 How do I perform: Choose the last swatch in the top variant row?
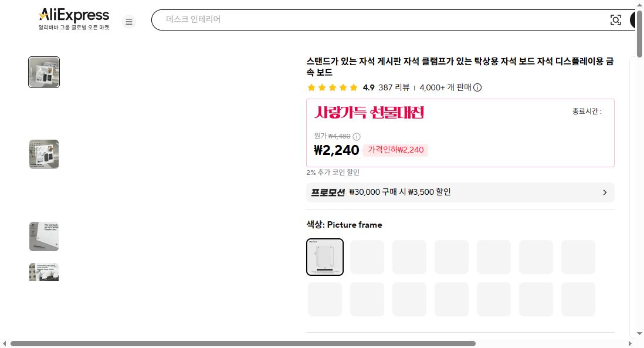click(578, 256)
